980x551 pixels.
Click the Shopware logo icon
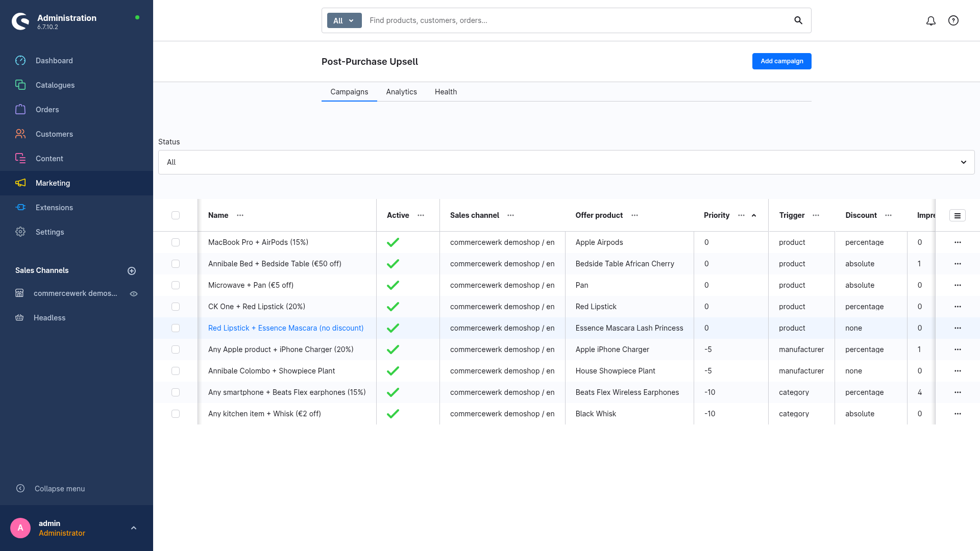click(20, 21)
